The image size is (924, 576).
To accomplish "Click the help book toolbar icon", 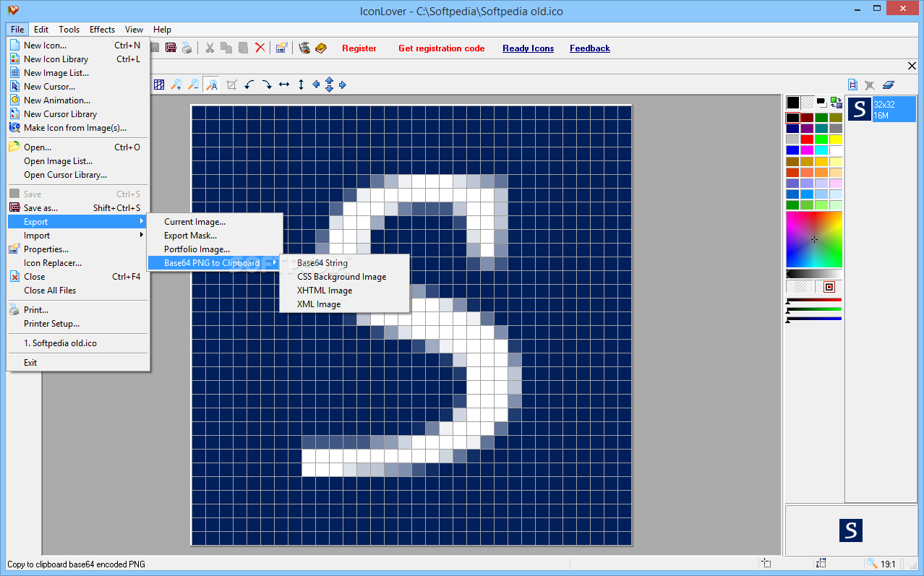I will (321, 48).
